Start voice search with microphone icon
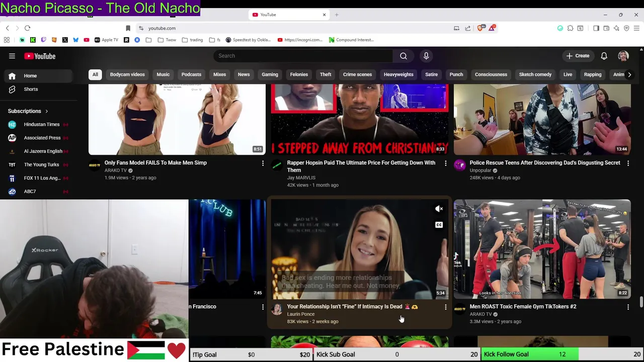The height and width of the screenshot is (362, 644). pyautogui.click(x=426, y=56)
